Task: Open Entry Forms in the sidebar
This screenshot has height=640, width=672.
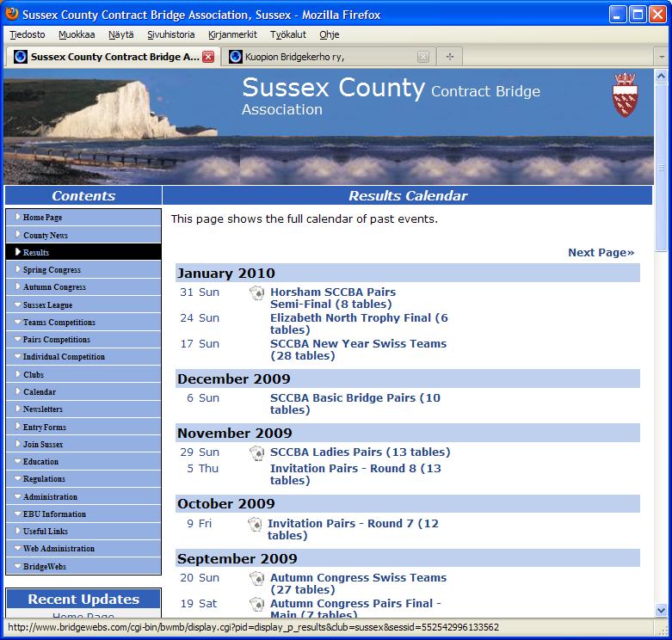Action: [x=83, y=427]
